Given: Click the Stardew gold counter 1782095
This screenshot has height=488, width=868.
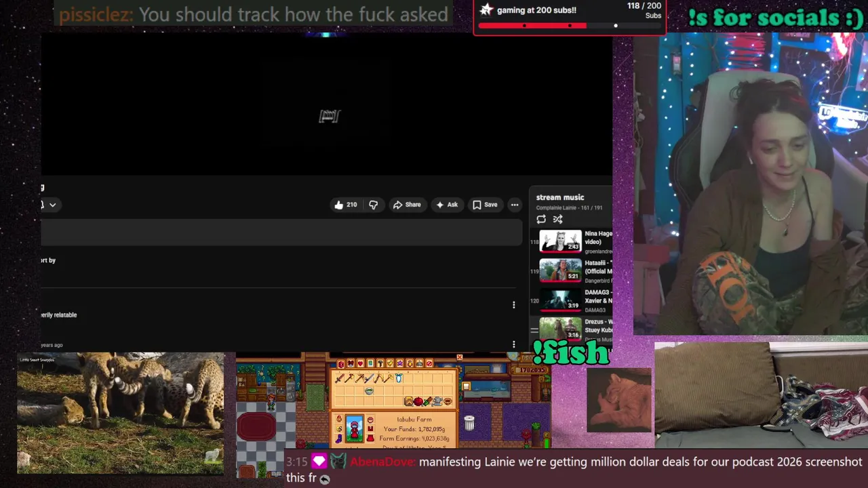Looking at the screenshot, I should [530, 370].
